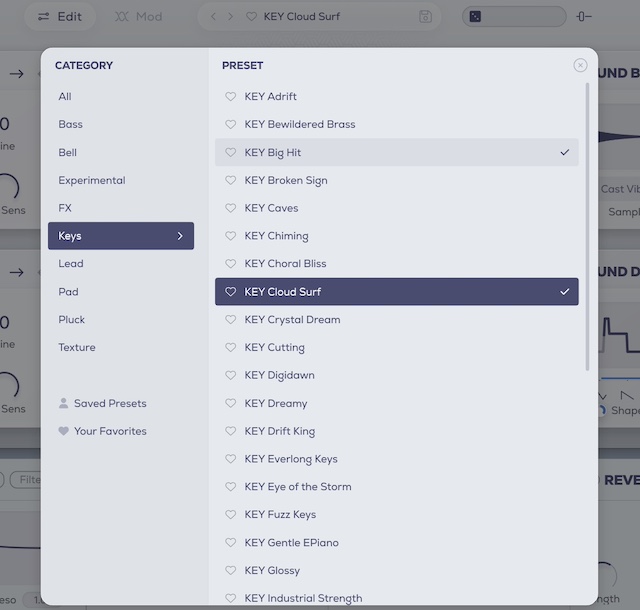Toggle favorite heart for KEY Dreamy
The image size is (640, 610).
[x=230, y=404]
